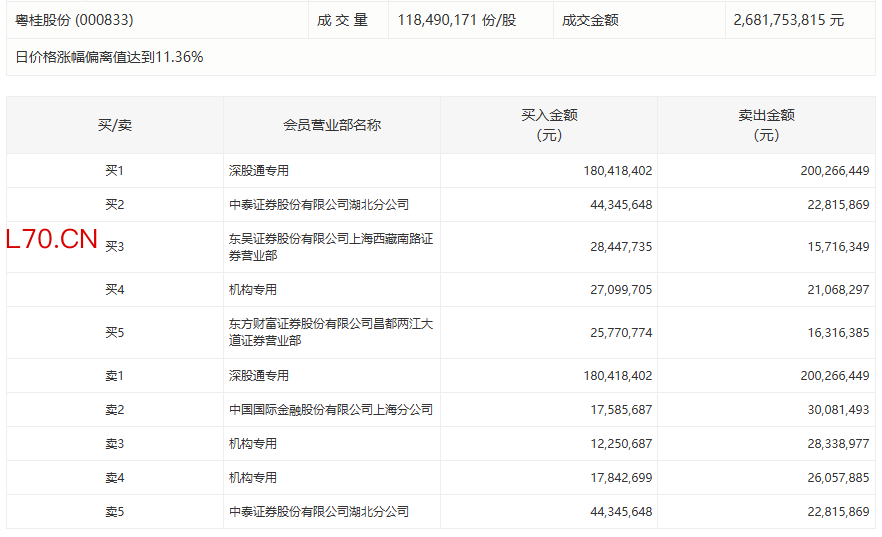This screenshot has height=537, width=882.
Task: Open 东吴证券 上海西藏南路 branch name
Action: coord(330,247)
